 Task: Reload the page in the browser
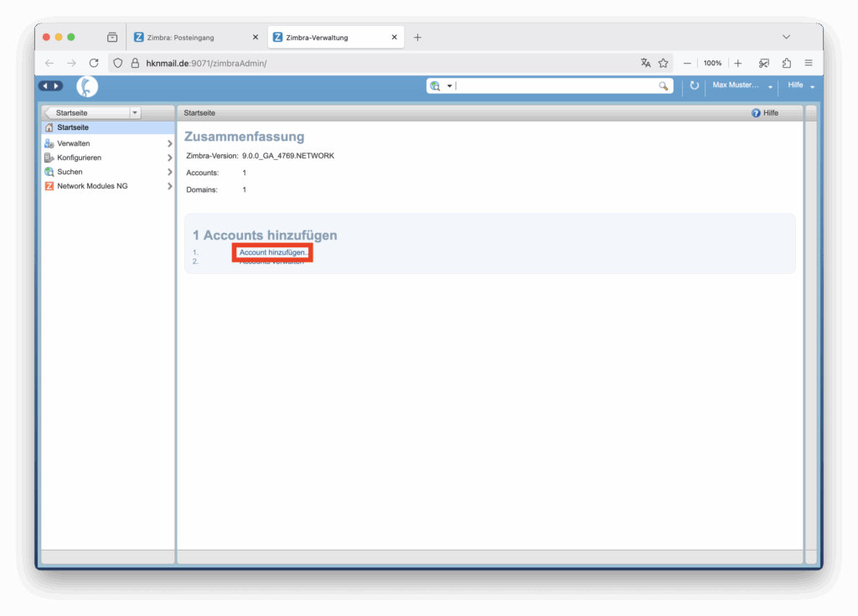pos(94,63)
